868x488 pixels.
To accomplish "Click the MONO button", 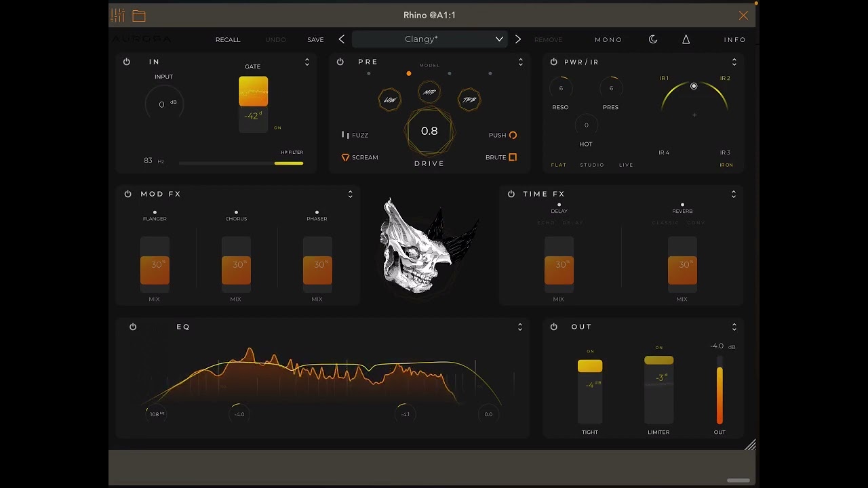I will (x=608, y=39).
